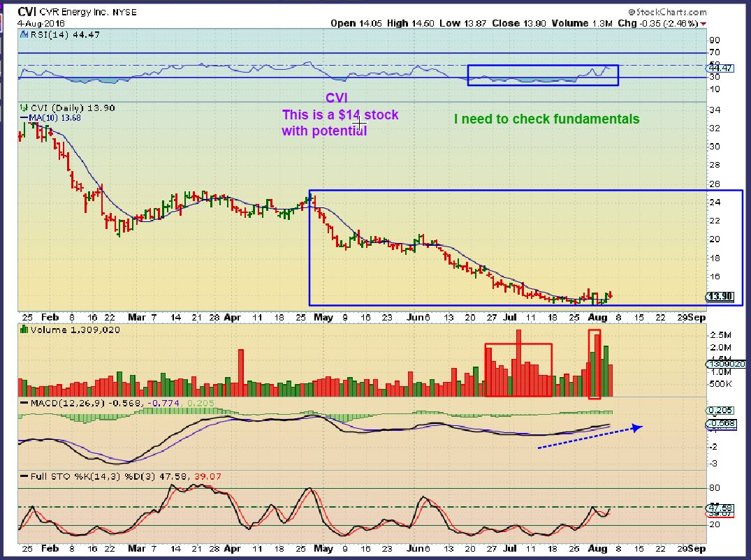The width and height of the screenshot is (751, 560).
Task: Click the red box around July volume
Action: [518, 370]
